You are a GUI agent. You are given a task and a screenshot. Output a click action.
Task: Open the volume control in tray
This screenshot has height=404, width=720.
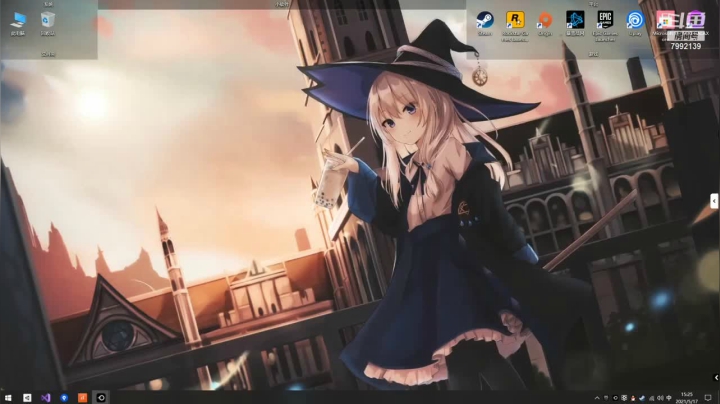[x=660, y=398]
